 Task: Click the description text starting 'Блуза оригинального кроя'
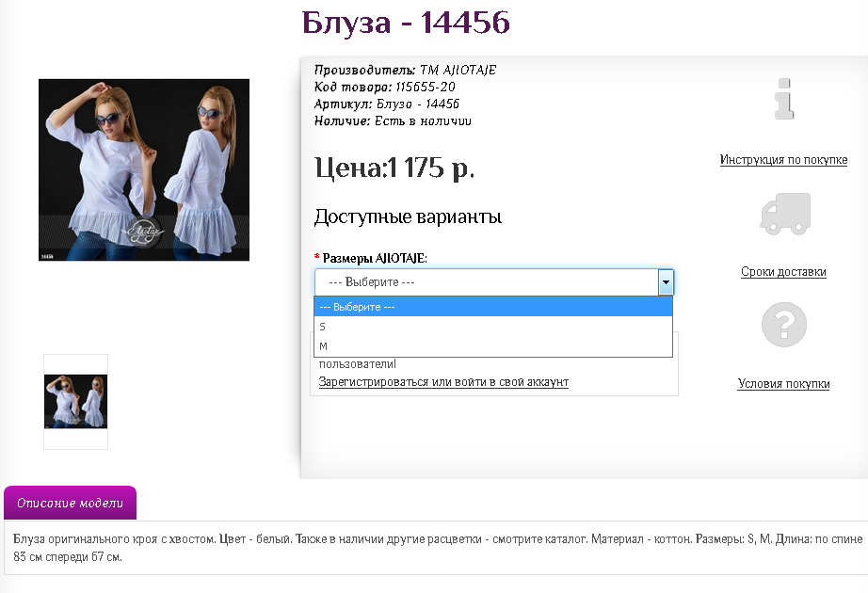click(x=438, y=548)
